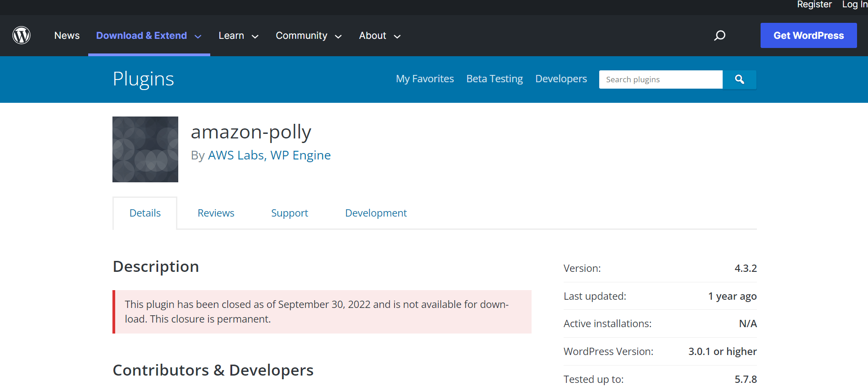
Task: Open My Favorites link
Action: (425, 79)
